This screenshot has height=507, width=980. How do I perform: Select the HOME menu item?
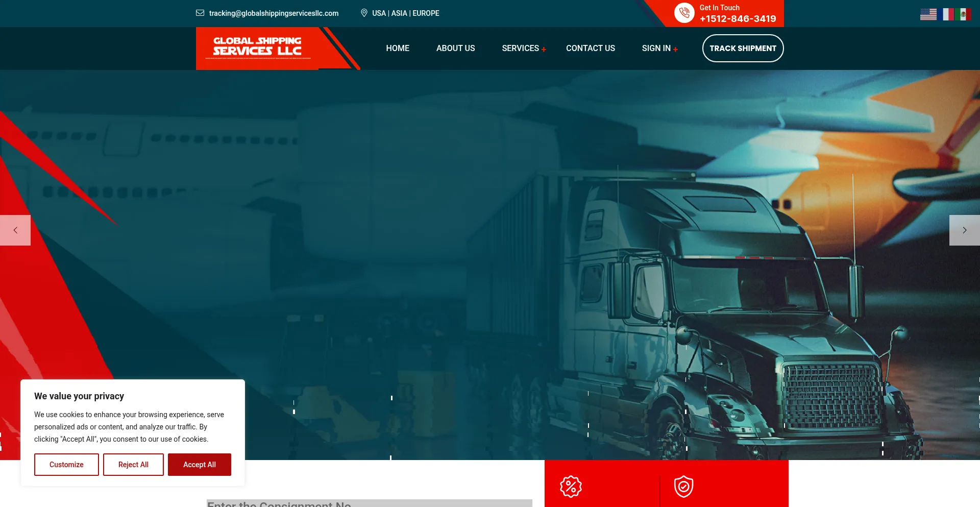(397, 48)
